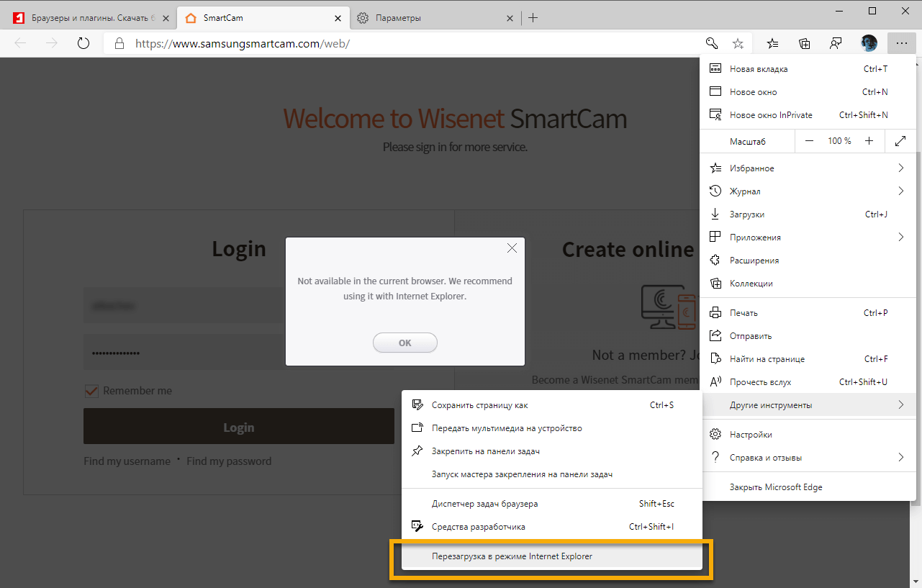The image size is (922, 588).
Task: Select Прочесть вслух menu item
Action: 807,382
